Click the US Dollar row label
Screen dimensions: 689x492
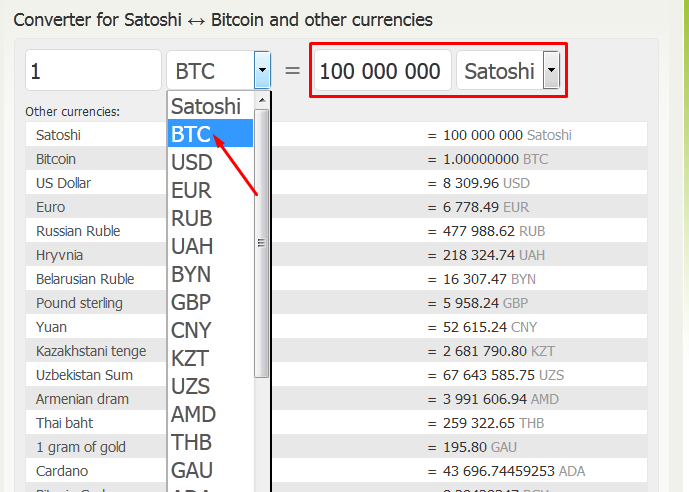coord(63,183)
